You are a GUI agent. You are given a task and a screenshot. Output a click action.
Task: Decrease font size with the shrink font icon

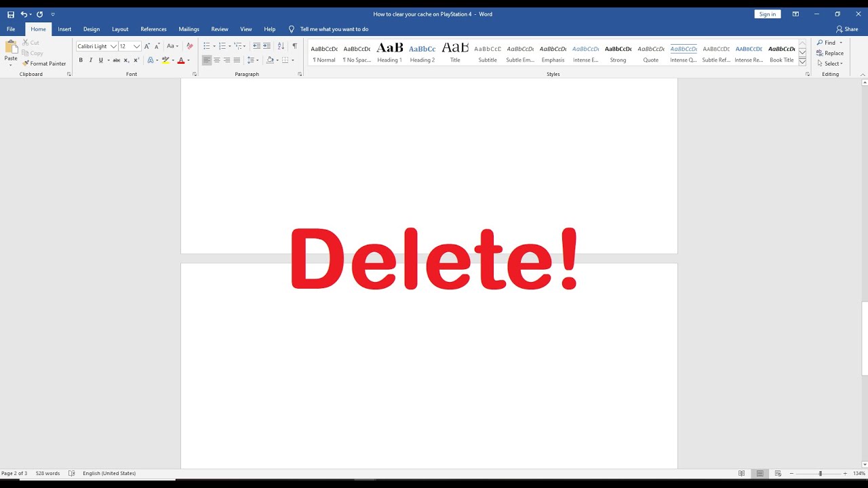pos(157,46)
